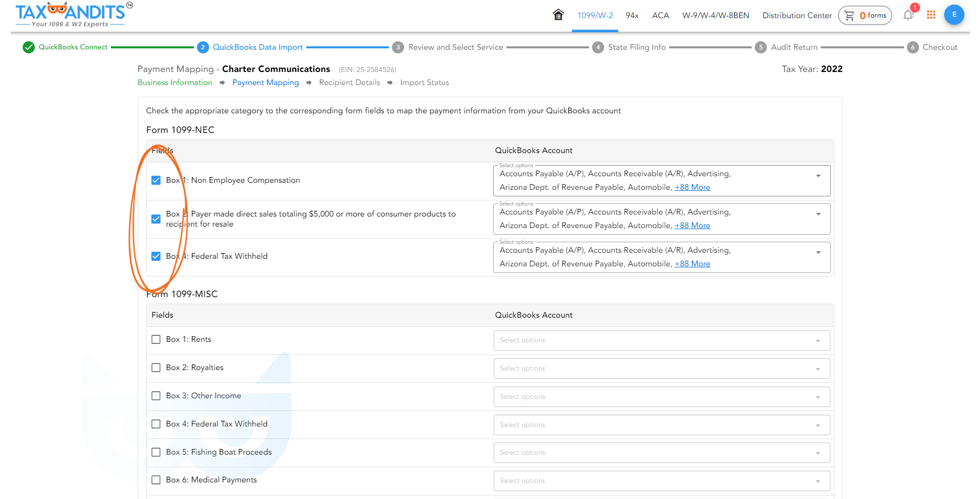The height and width of the screenshot is (499, 980).
Task: Click +88 More link in Box 1 row
Action: 692,187
